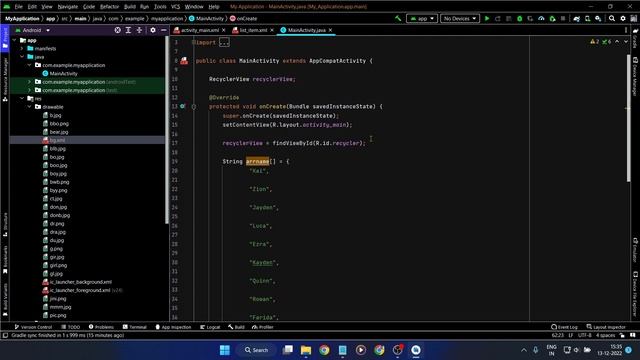
Task: Close the MainActivity.java tab
Action: (330, 30)
